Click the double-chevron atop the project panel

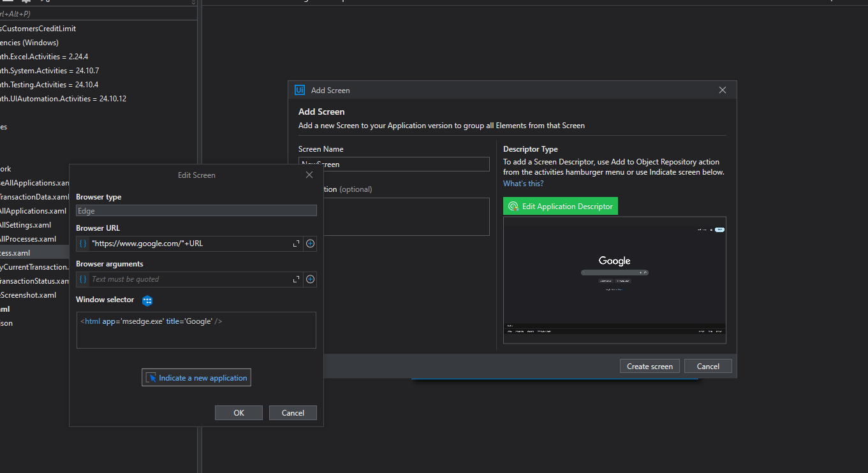[x=193, y=3]
